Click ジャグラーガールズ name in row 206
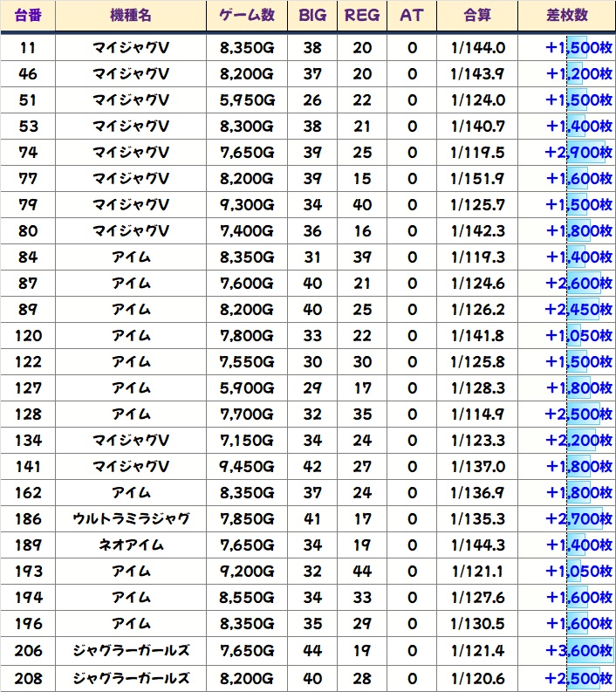 pyautogui.click(x=131, y=650)
